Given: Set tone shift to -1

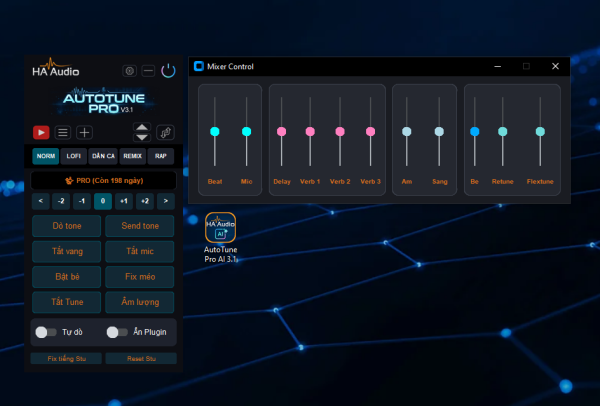Looking at the screenshot, I should point(82,201).
